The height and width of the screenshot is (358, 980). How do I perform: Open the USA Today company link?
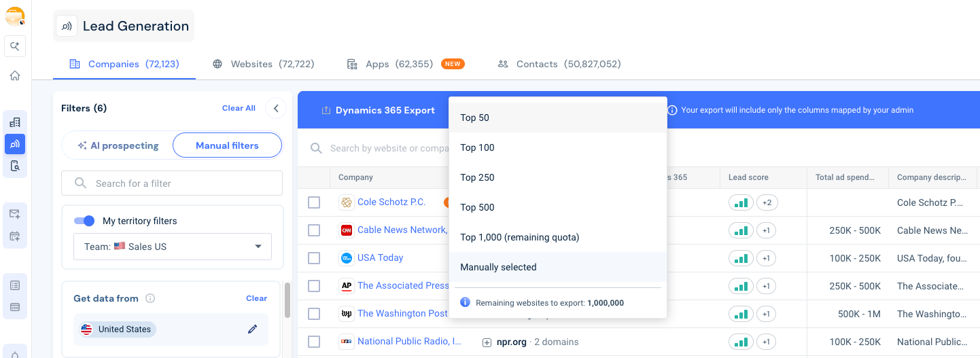click(381, 257)
